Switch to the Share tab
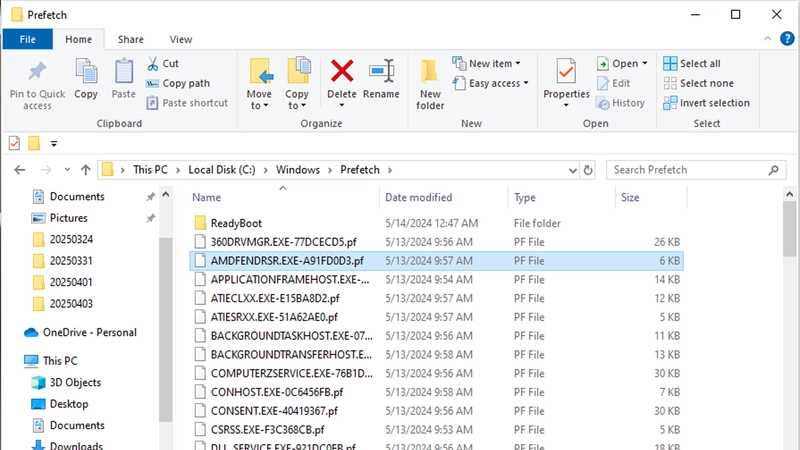The height and width of the screenshot is (450, 800). coord(131,39)
